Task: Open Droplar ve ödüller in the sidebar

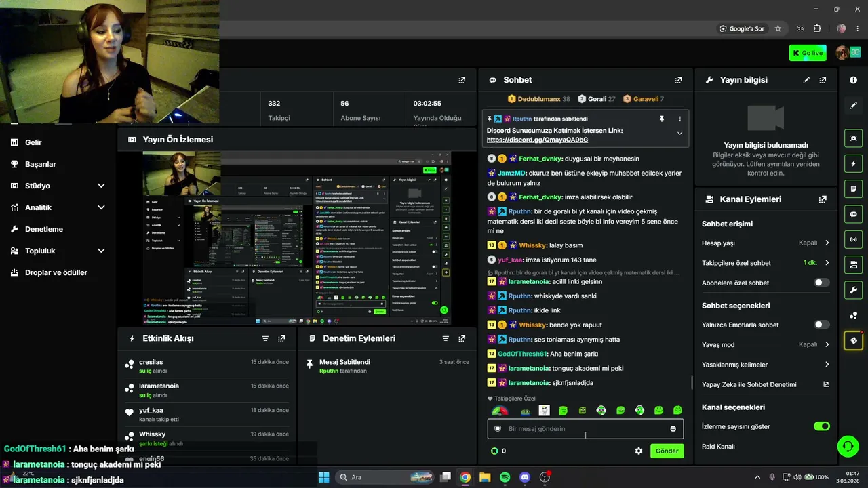Action: [56, 272]
